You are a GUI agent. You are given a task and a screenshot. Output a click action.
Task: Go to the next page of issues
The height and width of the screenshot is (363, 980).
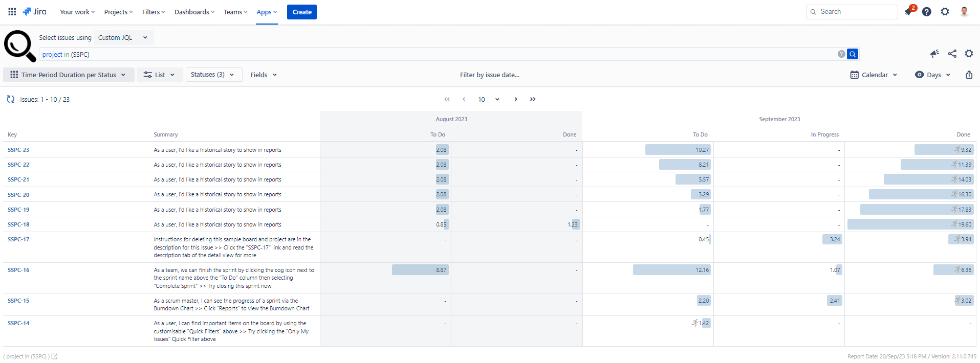516,99
